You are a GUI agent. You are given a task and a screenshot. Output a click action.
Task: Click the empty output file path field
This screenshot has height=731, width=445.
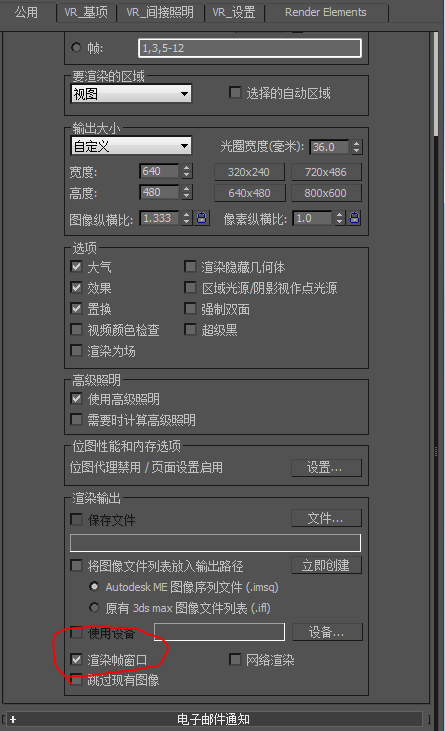pyautogui.click(x=215, y=543)
